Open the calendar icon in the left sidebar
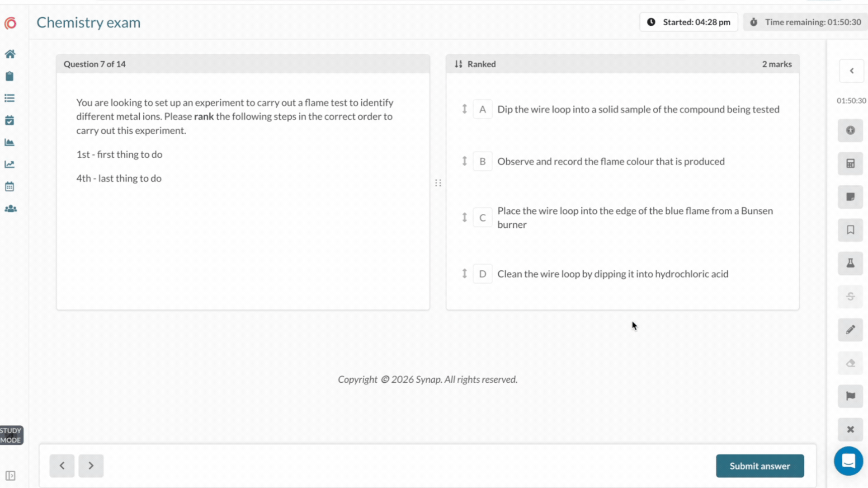This screenshot has height=488, width=868. point(9,187)
